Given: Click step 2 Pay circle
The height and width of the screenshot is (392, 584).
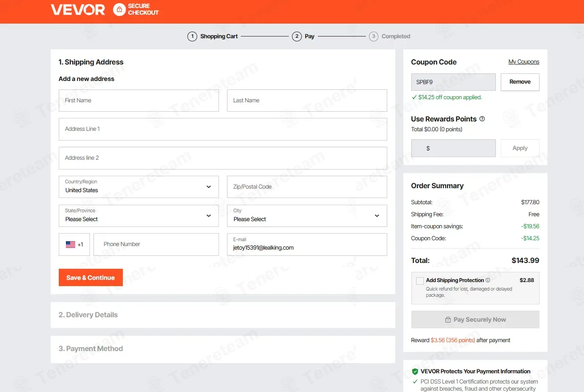Looking at the screenshot, I should (297, 36).
